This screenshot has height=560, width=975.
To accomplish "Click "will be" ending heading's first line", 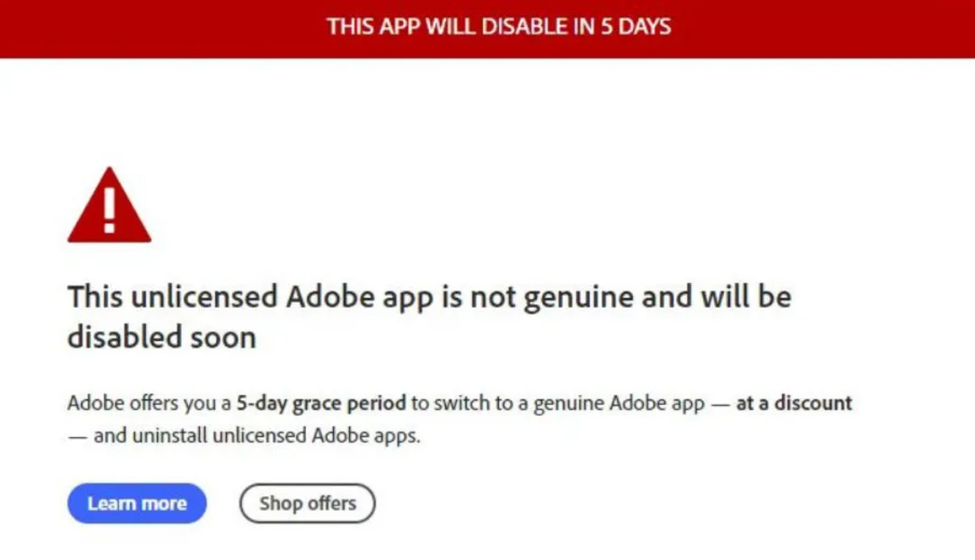I will 742,298.
